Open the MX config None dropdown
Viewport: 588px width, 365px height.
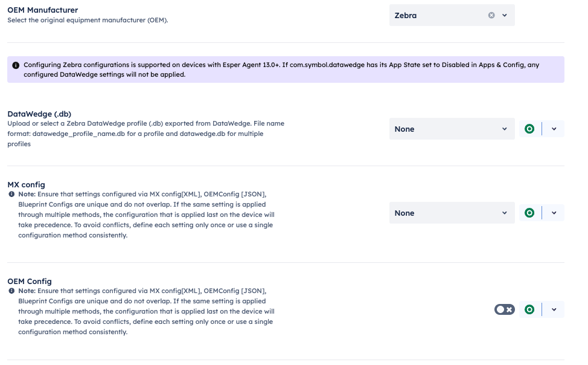point(452,213)
